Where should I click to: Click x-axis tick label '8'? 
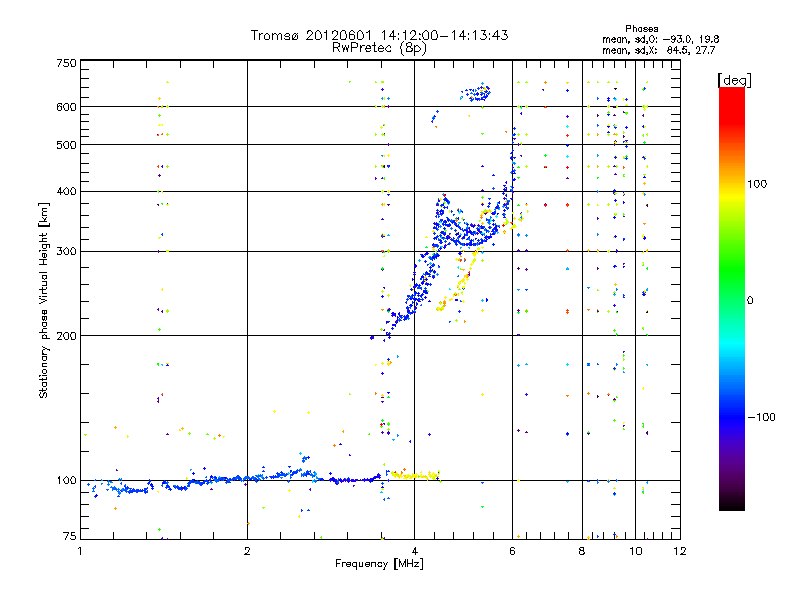coord(582,551)
